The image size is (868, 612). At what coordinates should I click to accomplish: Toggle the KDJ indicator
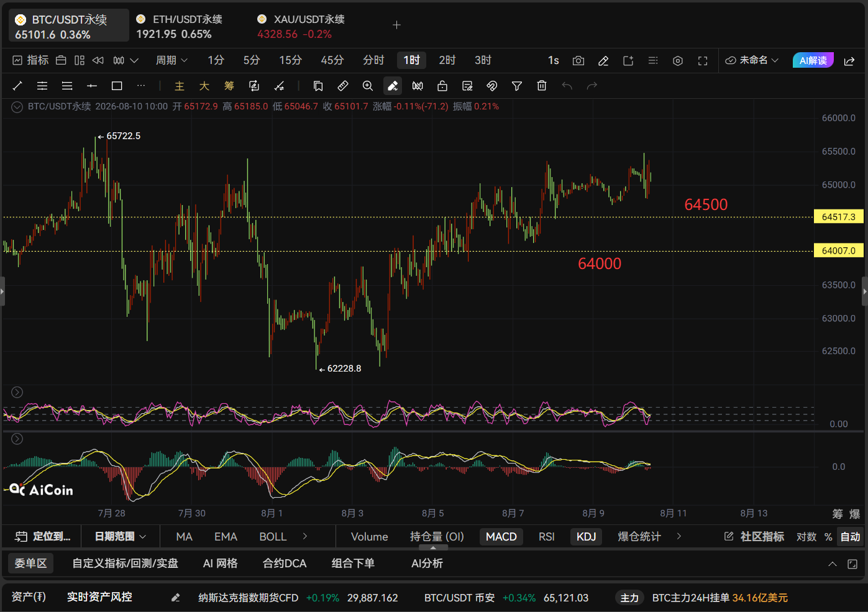click(x=586, y=536)
